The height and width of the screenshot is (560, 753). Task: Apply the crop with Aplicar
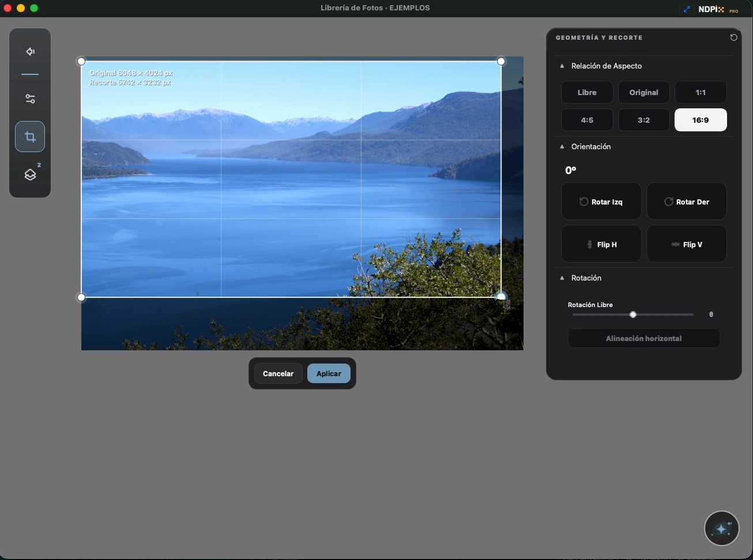329,373
